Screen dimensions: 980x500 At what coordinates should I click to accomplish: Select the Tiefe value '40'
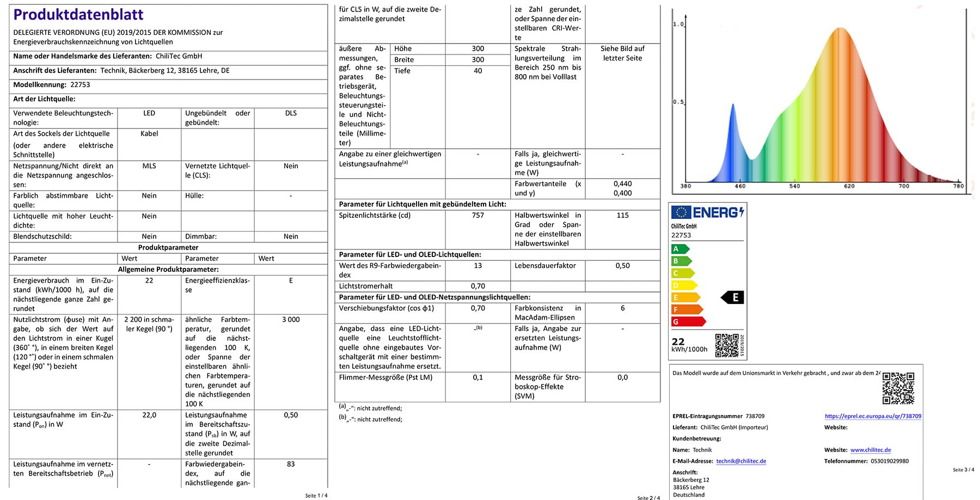click(478, 71)
